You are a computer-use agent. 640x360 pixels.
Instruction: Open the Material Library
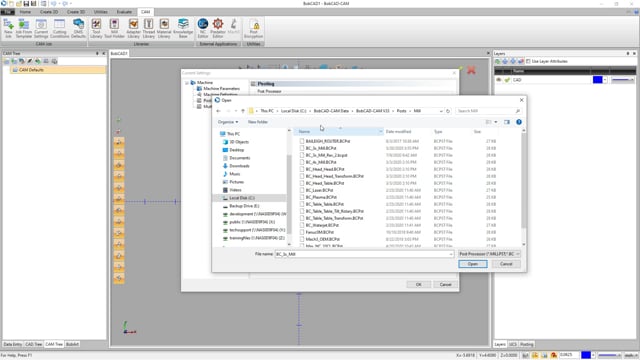pos(164,28)
